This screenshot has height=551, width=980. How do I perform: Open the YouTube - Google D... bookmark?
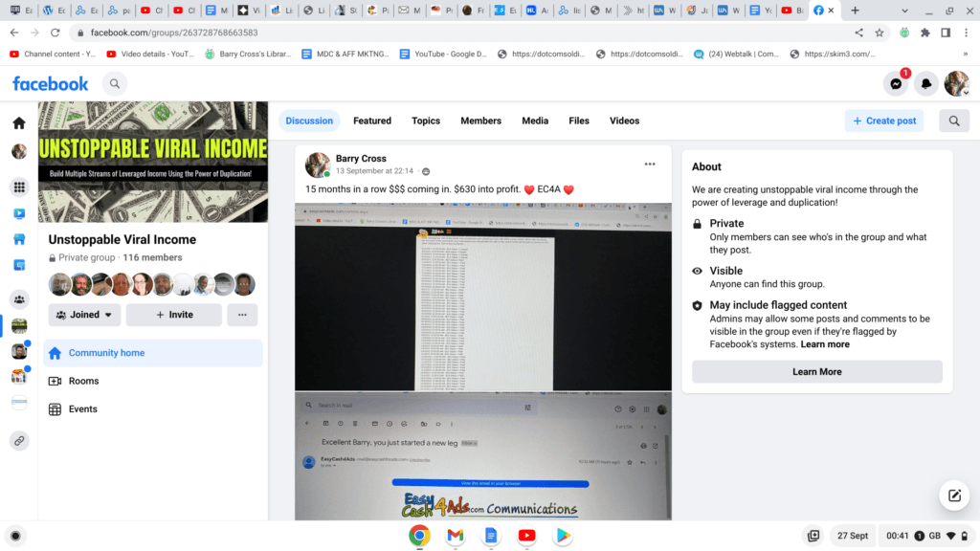(443, 55)
